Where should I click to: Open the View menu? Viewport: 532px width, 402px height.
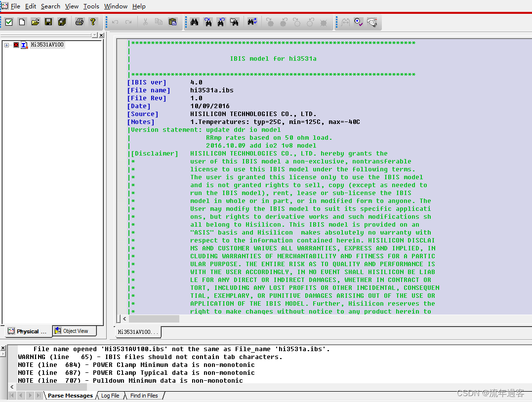72,6
